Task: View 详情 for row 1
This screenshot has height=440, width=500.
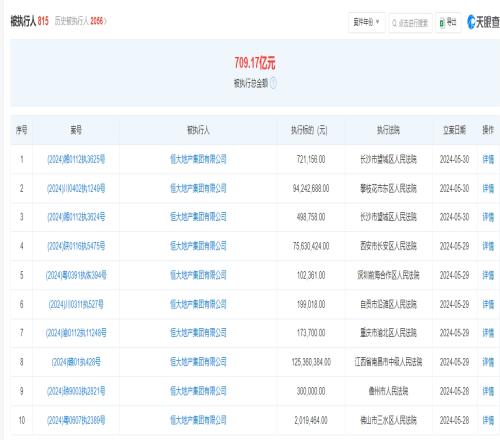Action: pyautogui.click(x=488, y=159)
